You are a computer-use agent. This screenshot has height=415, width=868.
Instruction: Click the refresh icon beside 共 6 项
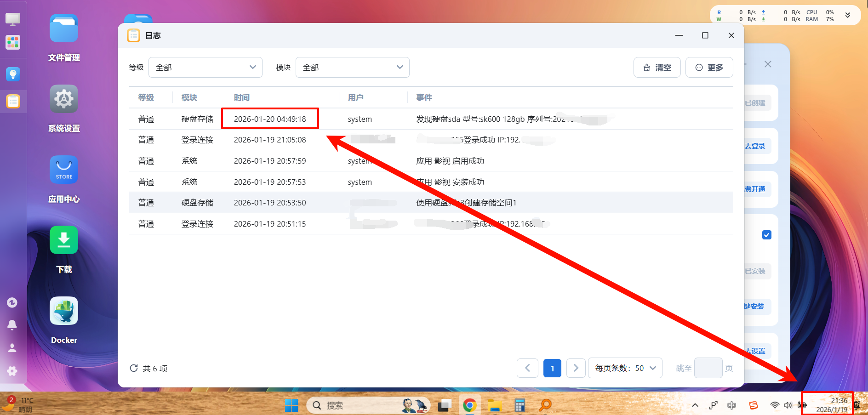click(x=134, y=368)
